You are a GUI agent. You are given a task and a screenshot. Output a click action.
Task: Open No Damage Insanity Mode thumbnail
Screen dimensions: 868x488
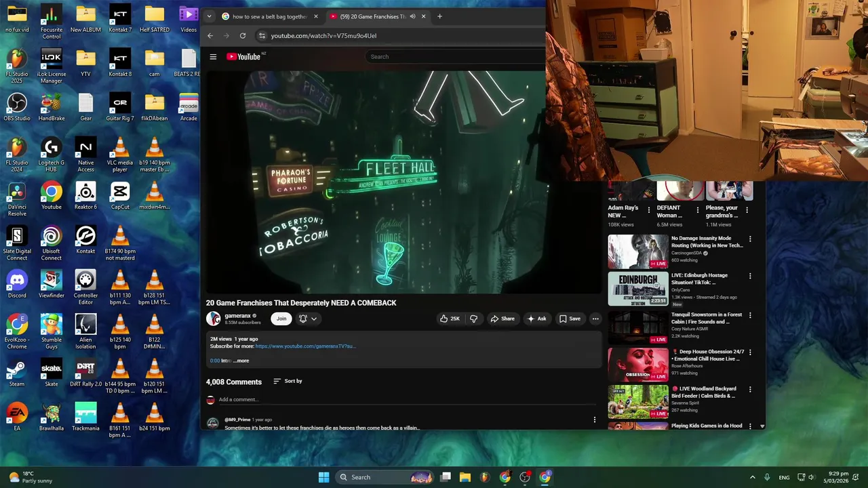(638, 251)
